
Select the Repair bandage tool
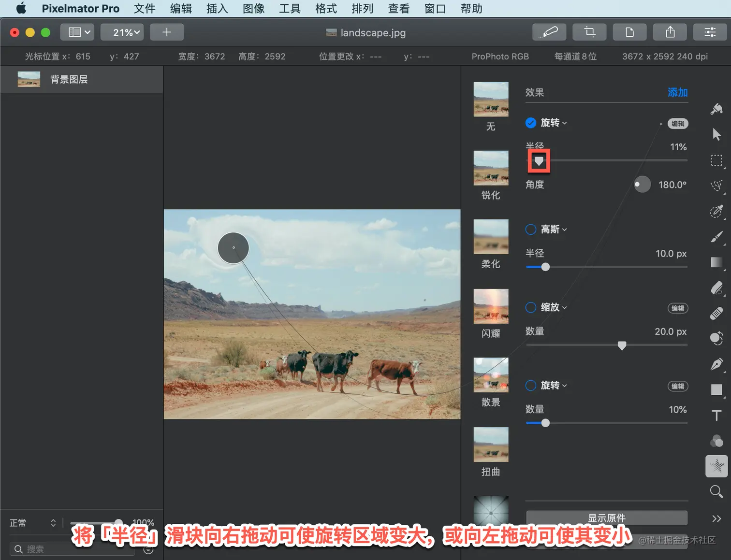coord(716,313)
